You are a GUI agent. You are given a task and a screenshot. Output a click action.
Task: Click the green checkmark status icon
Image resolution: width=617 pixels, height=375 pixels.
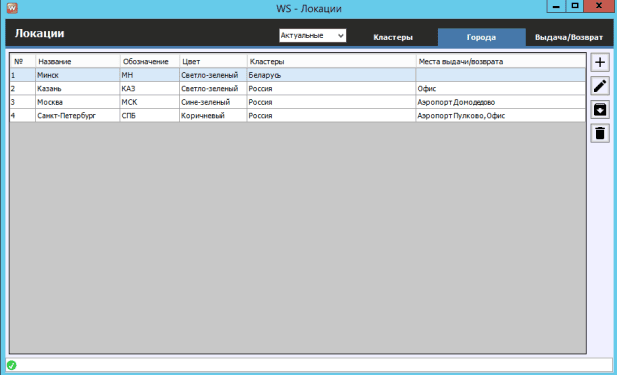[12, 365]
